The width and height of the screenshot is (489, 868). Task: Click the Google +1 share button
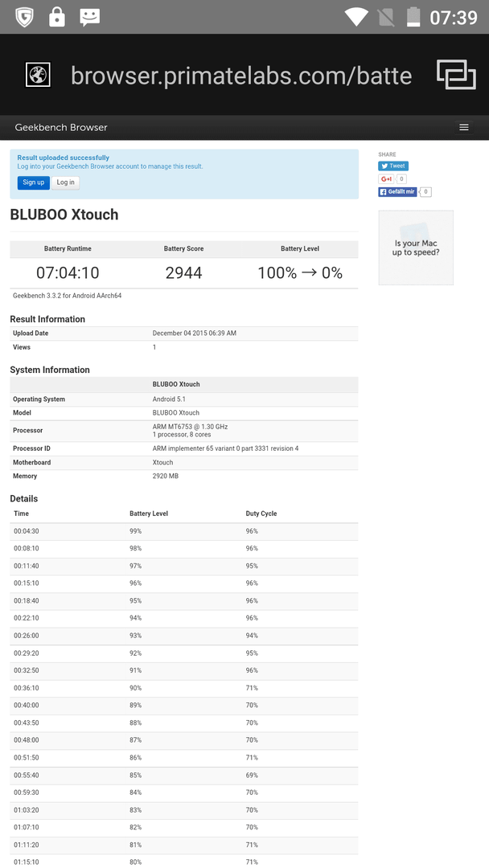[x=386, y=178]
